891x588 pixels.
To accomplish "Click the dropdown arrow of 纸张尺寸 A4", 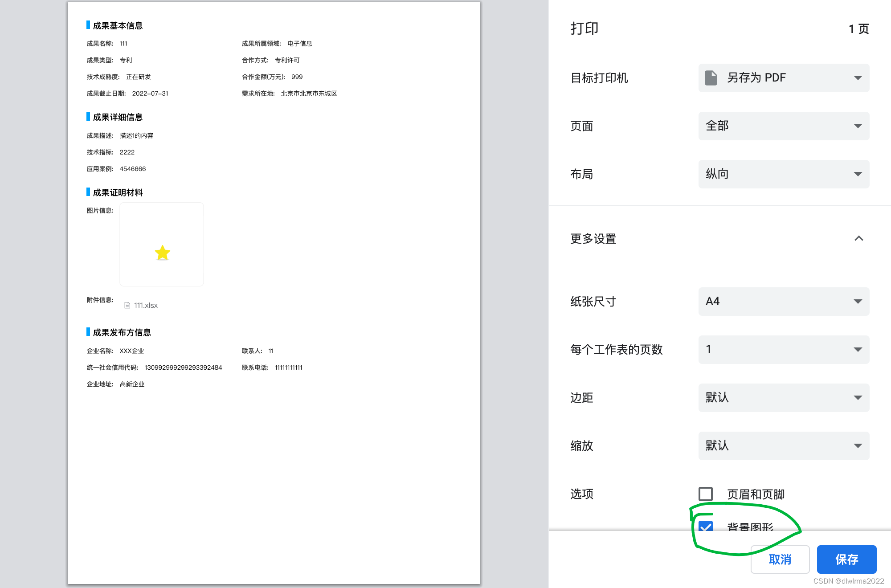I will pos(858,302).
